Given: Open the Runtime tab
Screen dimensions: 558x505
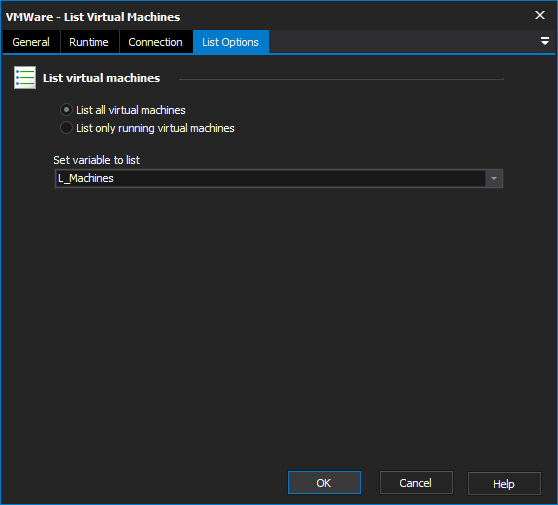Looking at the screenshot, I should pyautogui.click(x=89, y=42).
